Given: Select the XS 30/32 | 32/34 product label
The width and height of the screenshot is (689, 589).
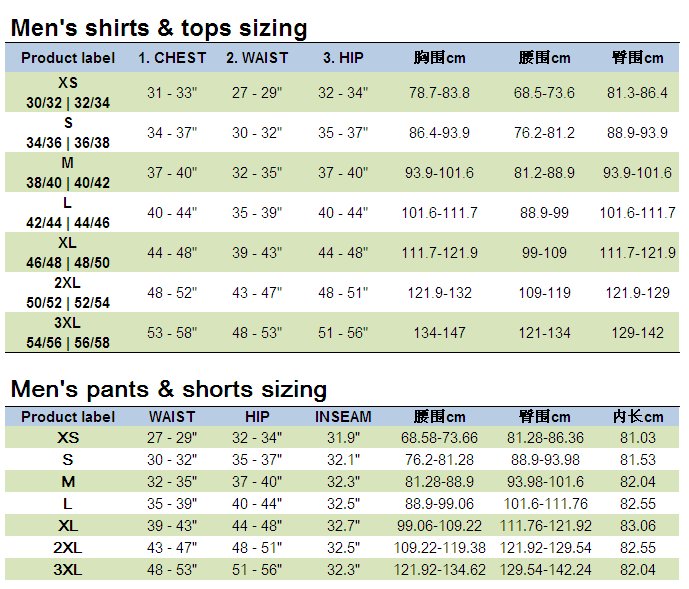Looking at the screenshot, I should (68, 93).
